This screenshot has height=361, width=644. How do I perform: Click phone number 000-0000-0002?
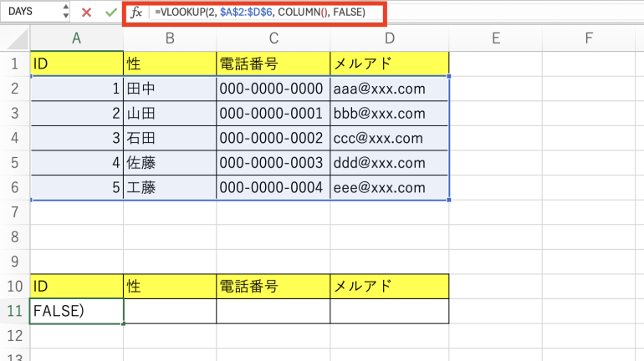[x=273, y=138]
